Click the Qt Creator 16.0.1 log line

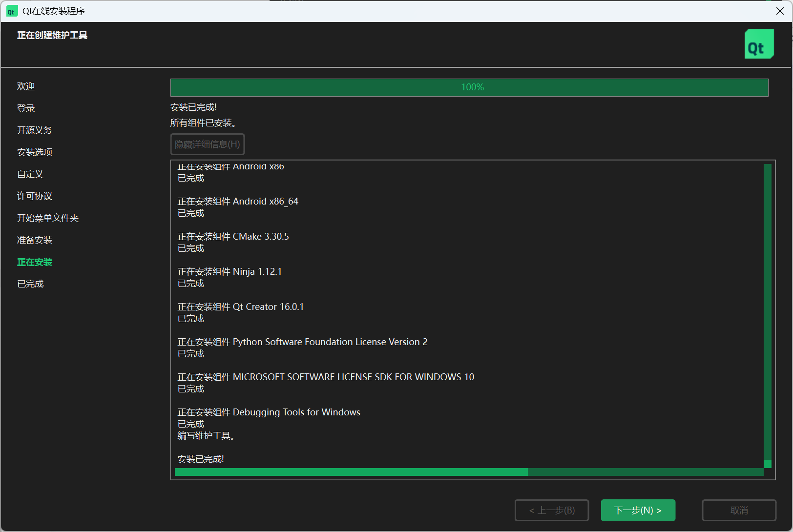[241, 307]
